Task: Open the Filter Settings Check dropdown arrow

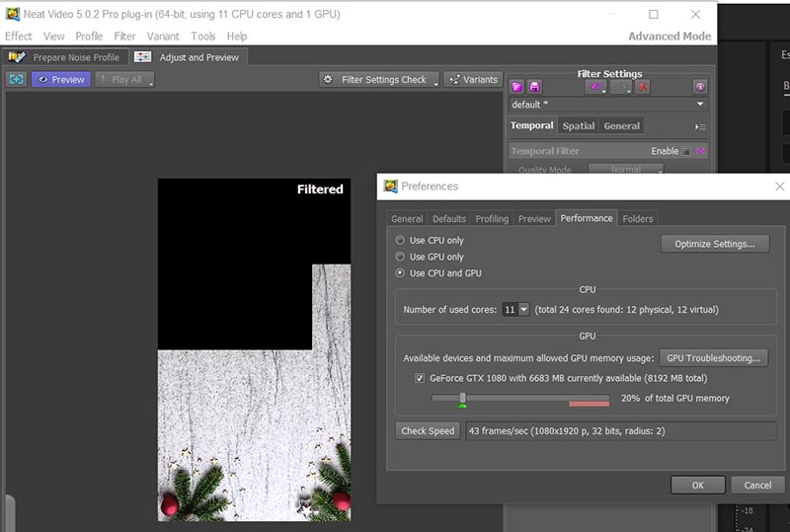Action: tap(435, 83)
